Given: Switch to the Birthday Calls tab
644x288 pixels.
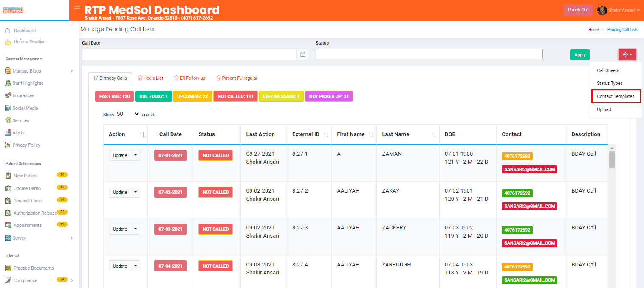Looking at the screenshot, I should (110, 78).
